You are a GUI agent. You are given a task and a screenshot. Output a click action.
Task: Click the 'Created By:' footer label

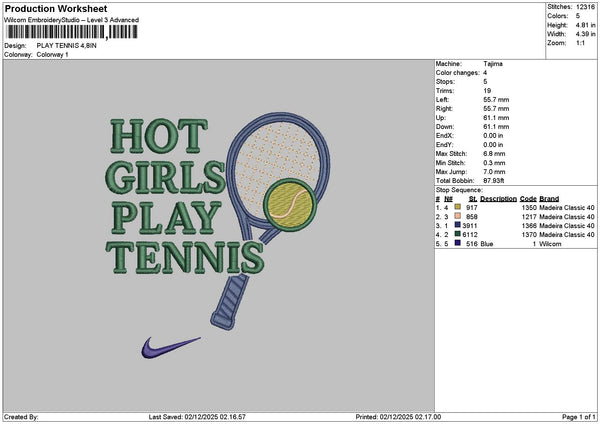[x=21, y=417]
